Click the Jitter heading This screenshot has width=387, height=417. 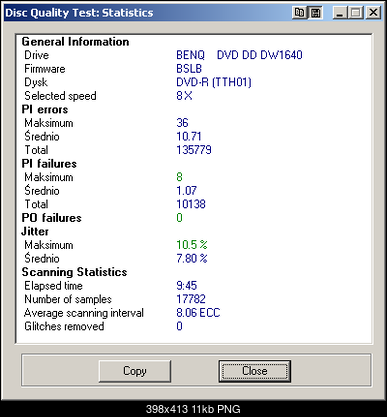pyautogui.click(x=35, y=231)
